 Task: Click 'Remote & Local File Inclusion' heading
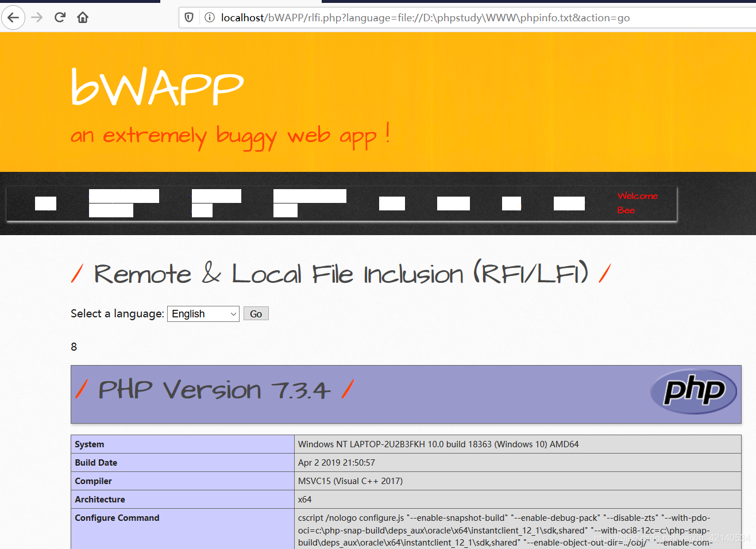click(x=341, y=273)
